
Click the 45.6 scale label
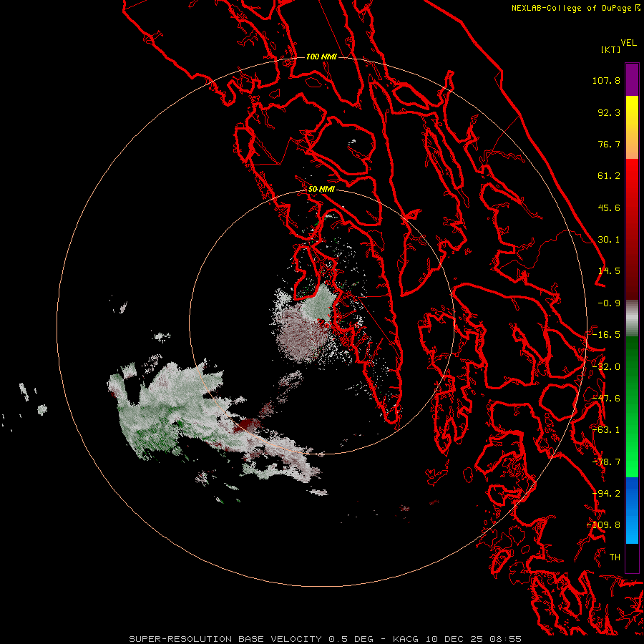pyautogui.click(x=609, y=208)
